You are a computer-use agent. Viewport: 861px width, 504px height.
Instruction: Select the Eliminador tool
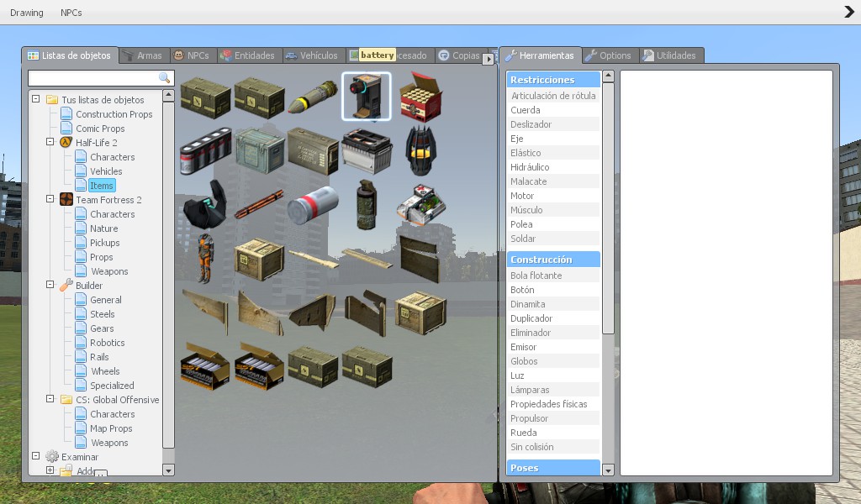tap(553, 333)
